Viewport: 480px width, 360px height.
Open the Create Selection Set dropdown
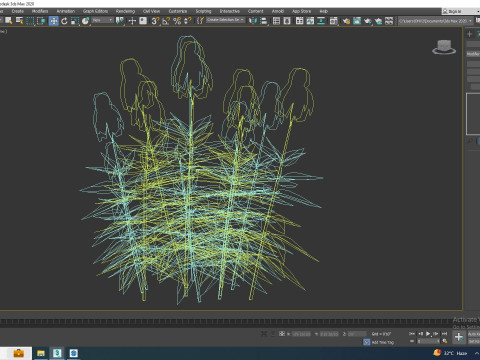point(225,20)
